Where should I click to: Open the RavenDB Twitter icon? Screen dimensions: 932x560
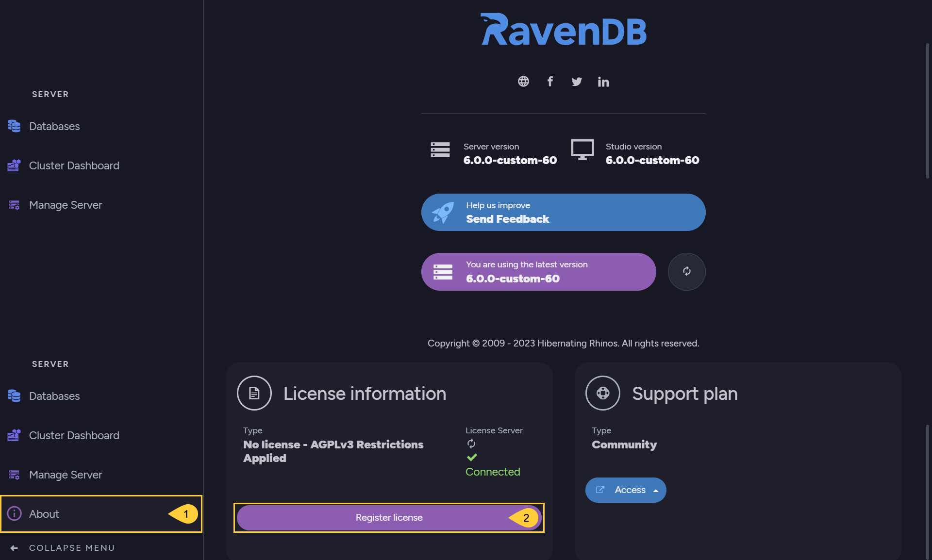pos(577,82)
